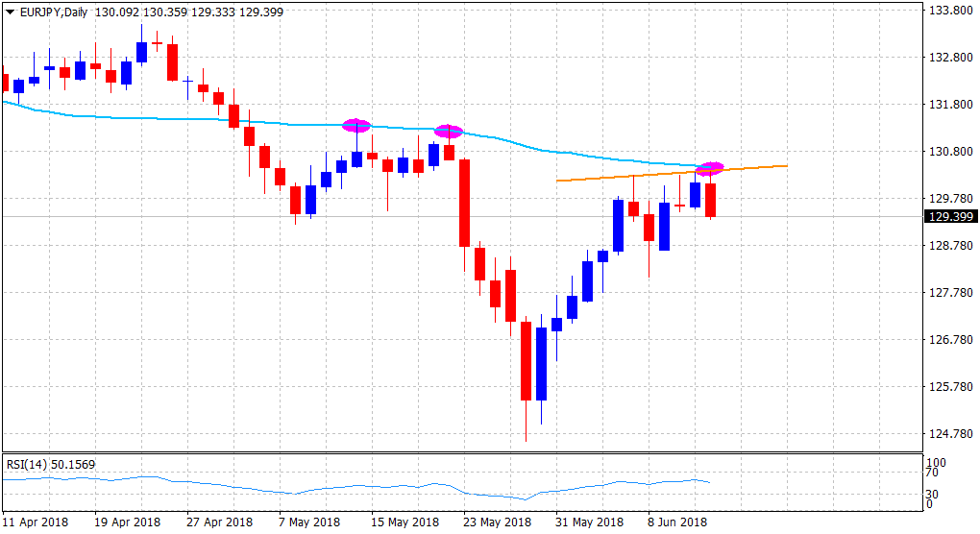Click the 23 May 2018 date label
Viewport: 980px width, 534px height.
[499, 522]
